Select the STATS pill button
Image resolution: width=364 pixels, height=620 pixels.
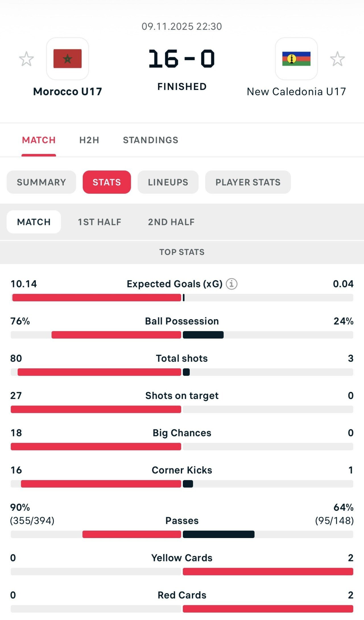click(107, 182)
